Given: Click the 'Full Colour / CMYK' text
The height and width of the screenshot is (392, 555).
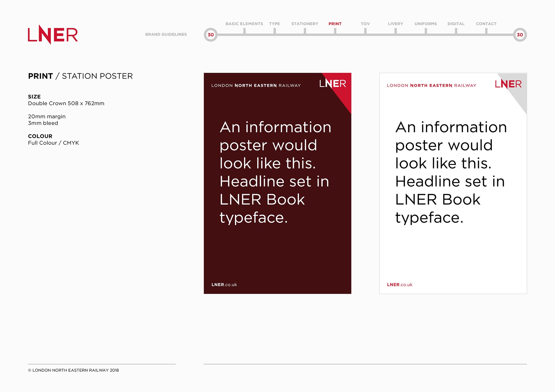Looking at the screenshot, I should click(53, 143).
